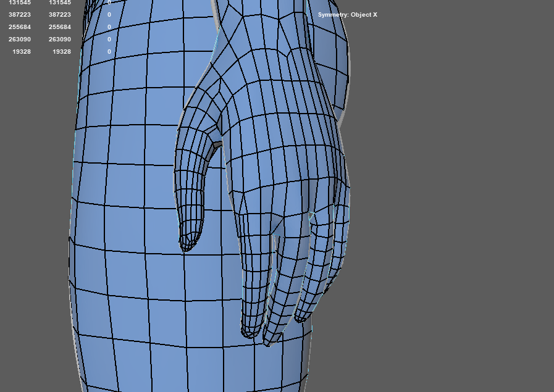
Task: Click the "Symmetry: Object X" HUD label
Action: point(347,14)
